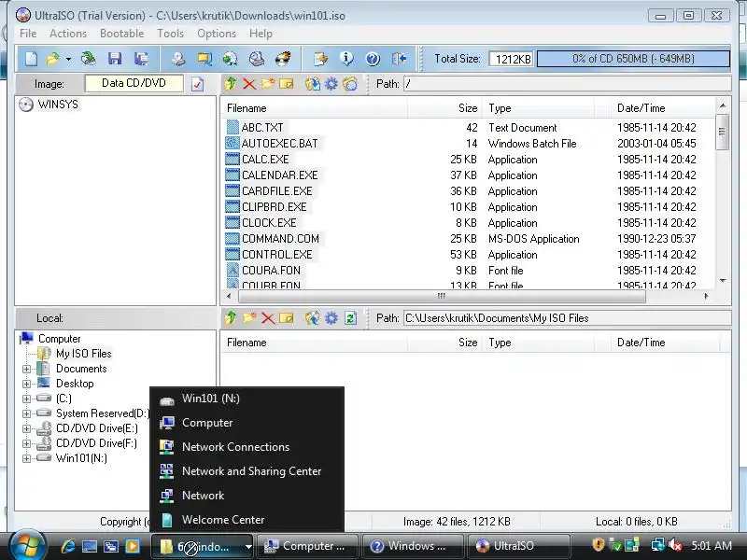
Task: Expand the Desktop node in the Local tree
Action: pos(27,384)
